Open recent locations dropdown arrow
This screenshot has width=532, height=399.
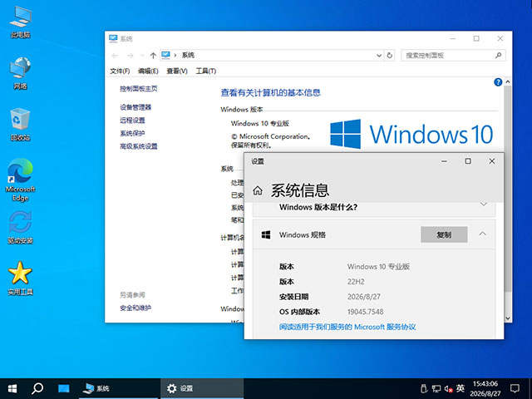[142, 56]
